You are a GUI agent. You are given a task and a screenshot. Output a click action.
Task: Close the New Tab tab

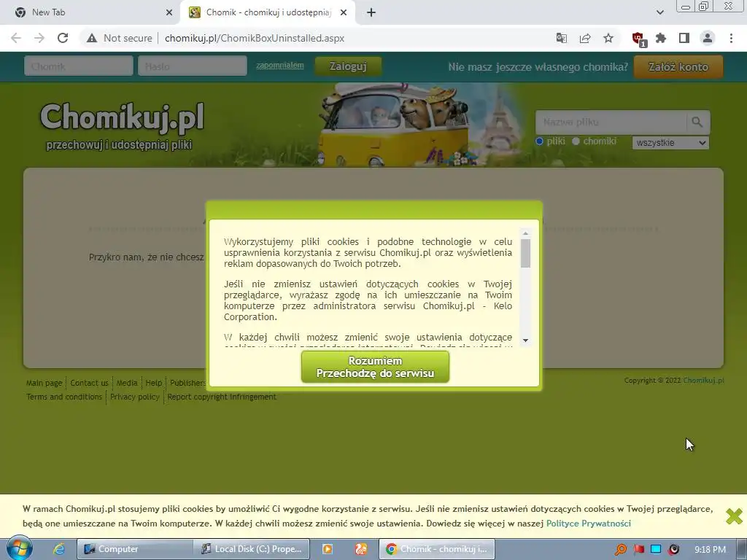(x=169, y=12)
